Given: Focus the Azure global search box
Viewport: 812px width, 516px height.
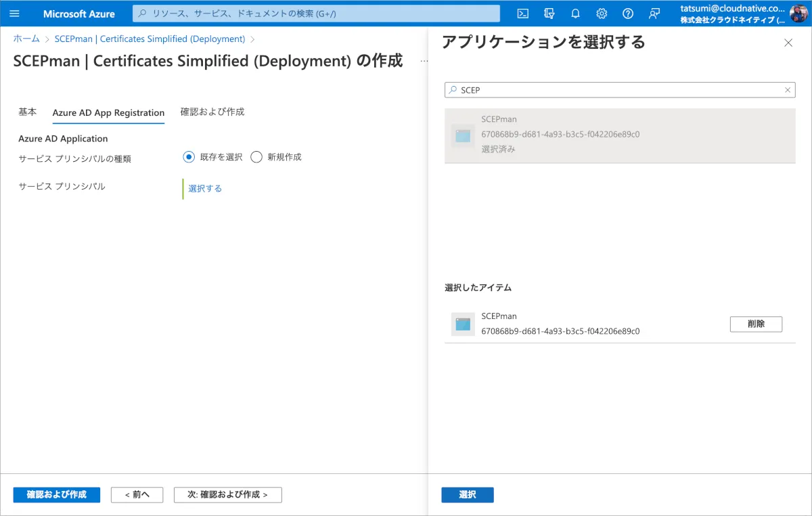Looking at the screenshot, I should [x=316, y=14].
